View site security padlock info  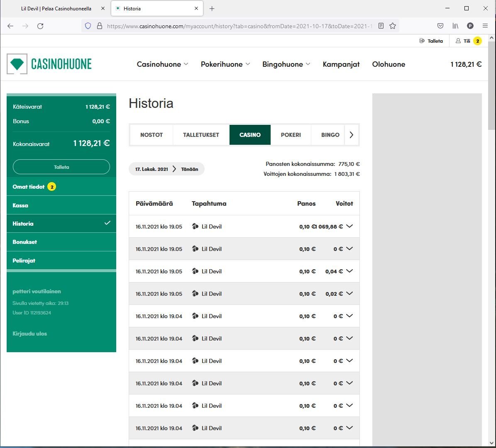click(100, 26)
